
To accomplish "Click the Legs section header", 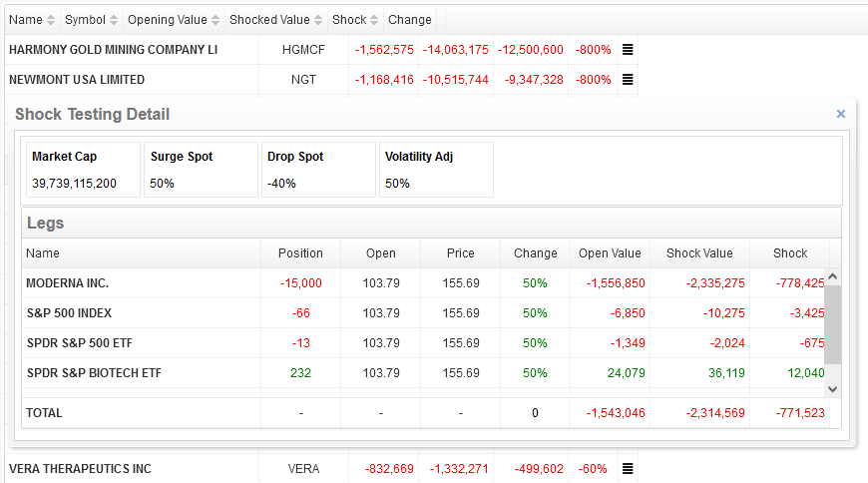I will [x=431, y=224].
